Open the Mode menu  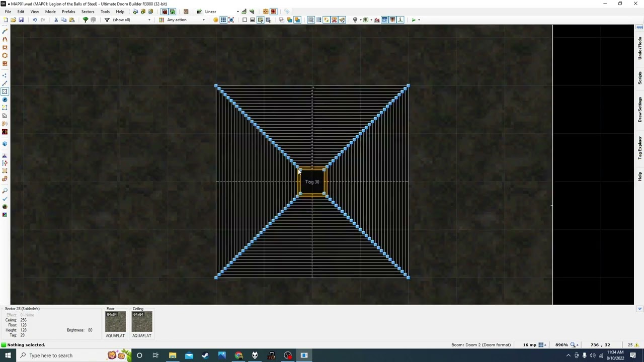click(x=50, y=12)
